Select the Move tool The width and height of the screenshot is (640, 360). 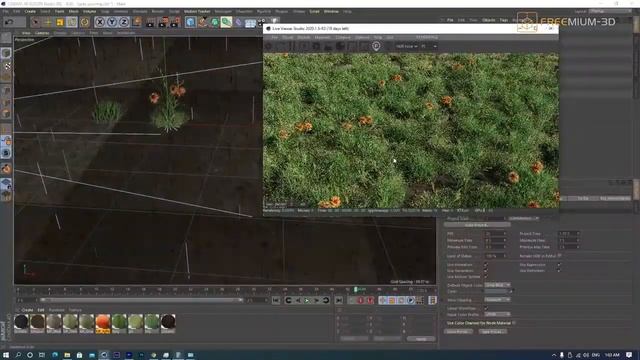point(48,22)
